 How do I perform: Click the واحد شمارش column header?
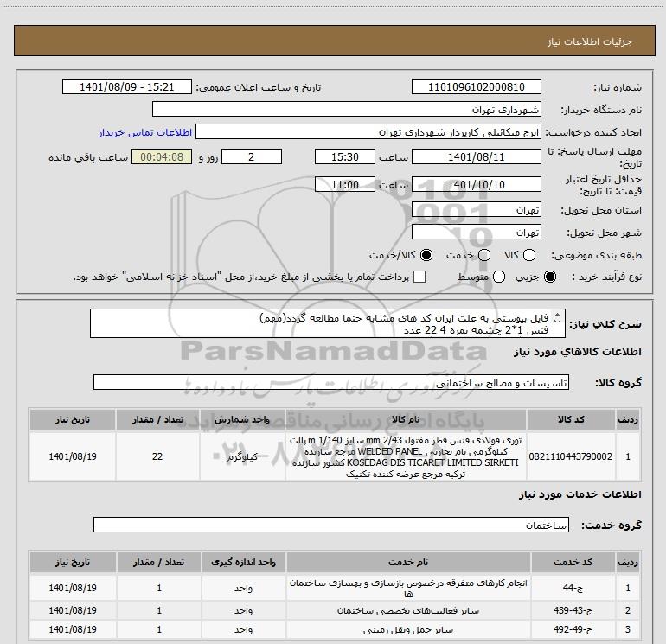242,419
